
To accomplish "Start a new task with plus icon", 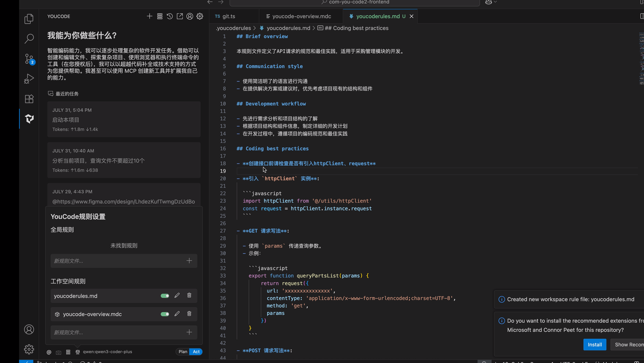I will tap(149, 16).
